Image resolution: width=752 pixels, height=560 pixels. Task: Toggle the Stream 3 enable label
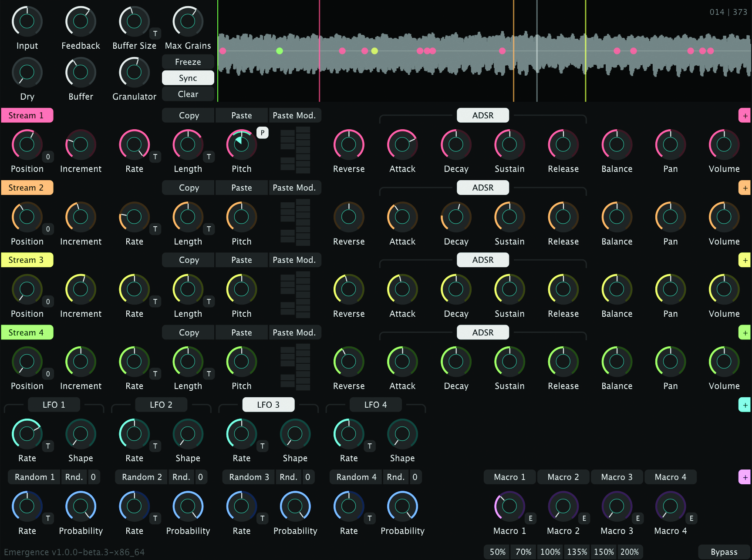(27, 260)
